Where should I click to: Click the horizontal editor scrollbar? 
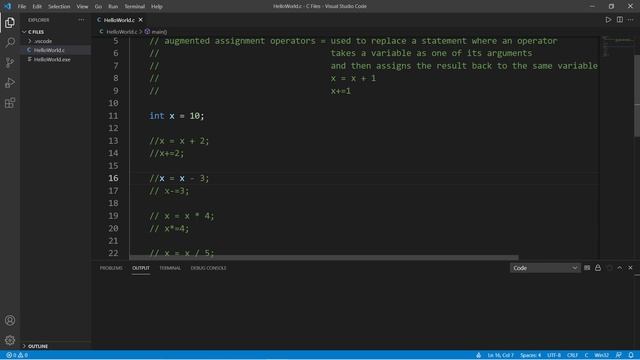point(324,258)
